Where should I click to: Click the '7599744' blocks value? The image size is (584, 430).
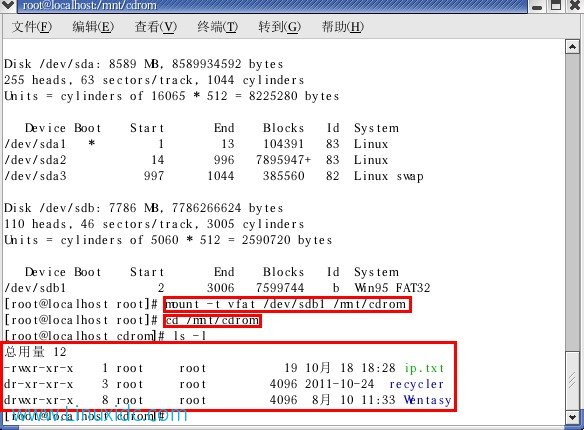tap(280, 288)
